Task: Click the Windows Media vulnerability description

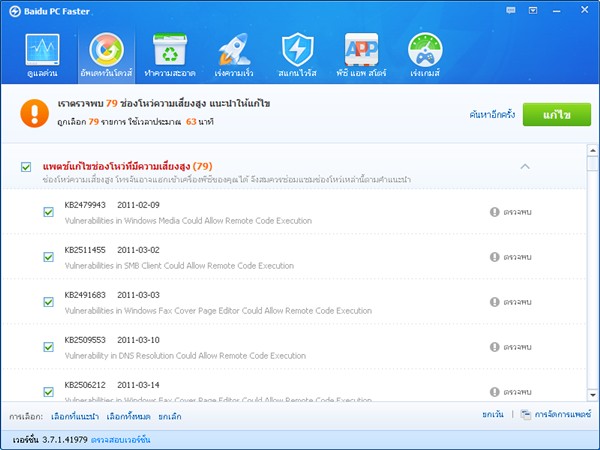Action: (x=188, y=221)
